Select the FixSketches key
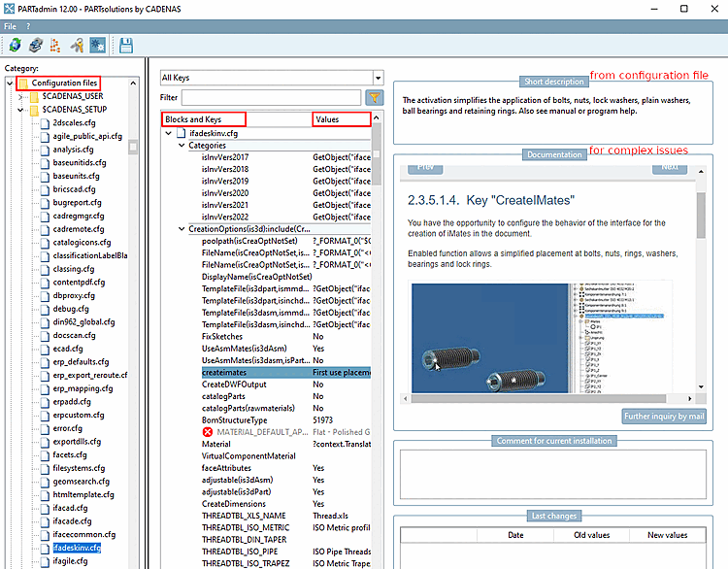The height and width of the screenshot is (569, 728). click(x=222, y=337)
